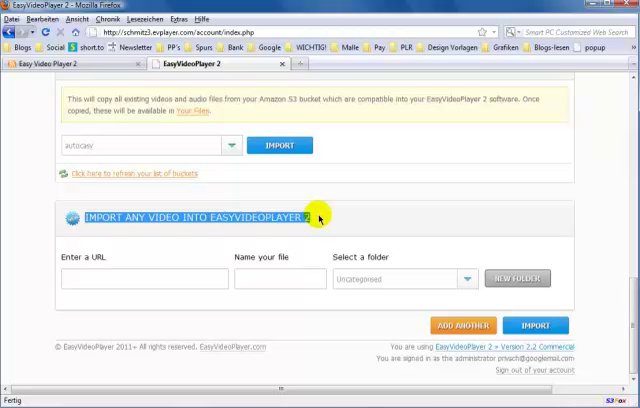Click the green refresh buckets icon

click(x=64, y=174)
